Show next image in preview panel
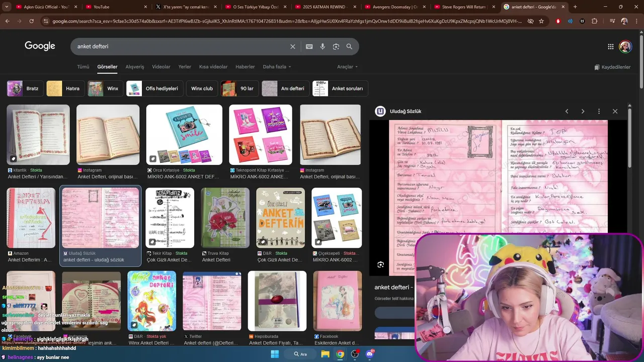This screenshot has width=644, height=362. coord(583,111)
